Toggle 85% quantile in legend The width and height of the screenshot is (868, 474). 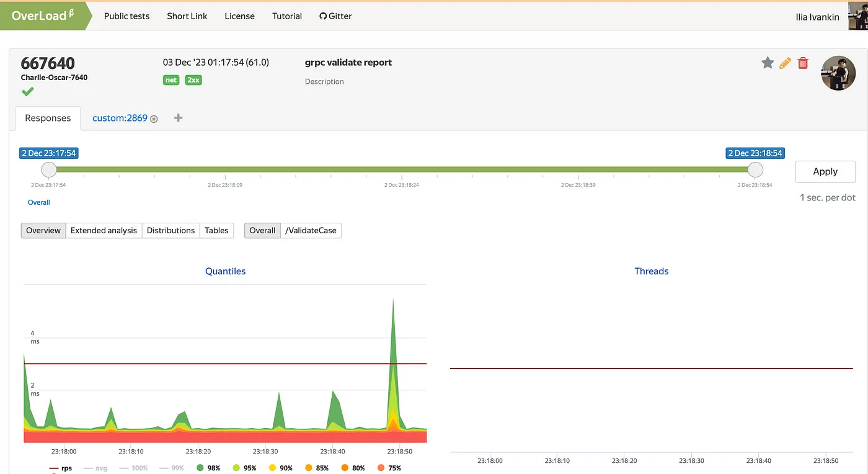[x=316, y=468]
